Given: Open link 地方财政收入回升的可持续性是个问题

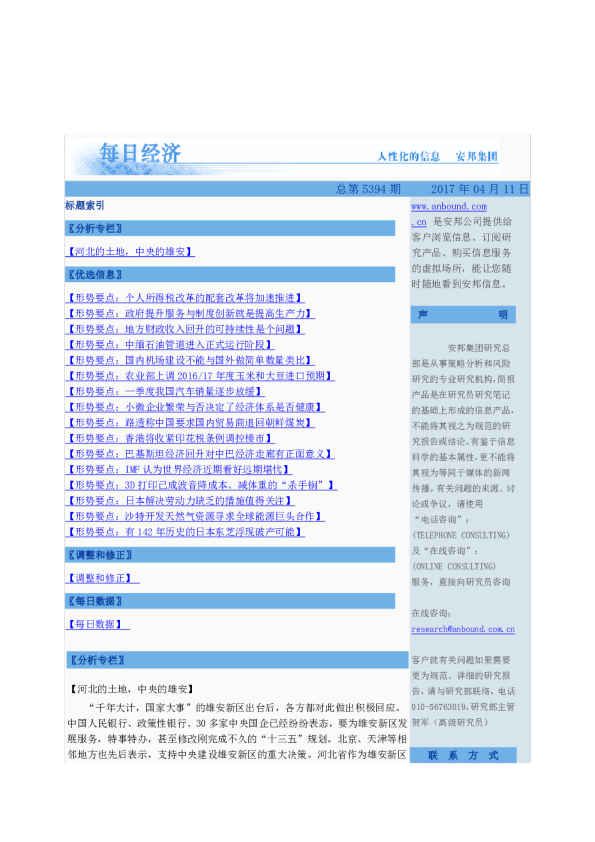Looking at the screenshot, I should pyautogui.click(x=185, y=329).
